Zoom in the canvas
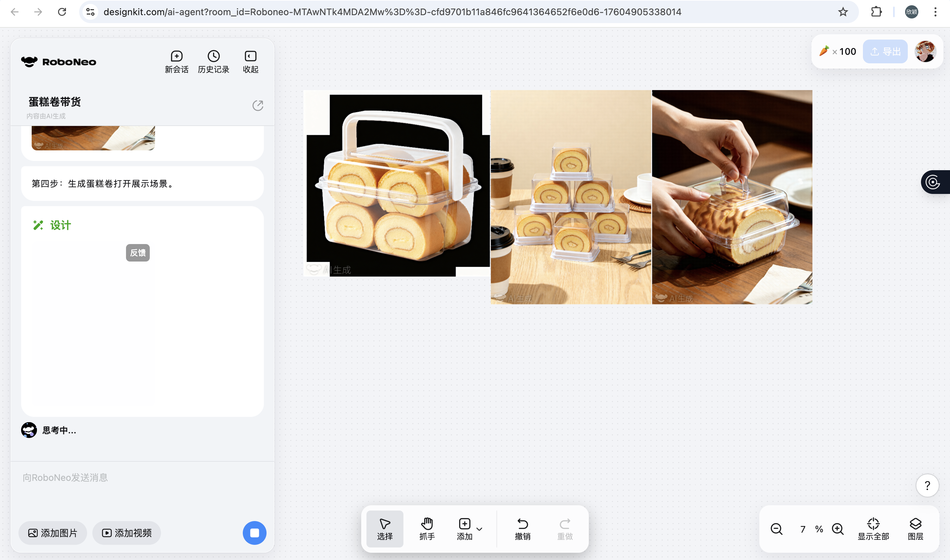 [x=838, y=529]
